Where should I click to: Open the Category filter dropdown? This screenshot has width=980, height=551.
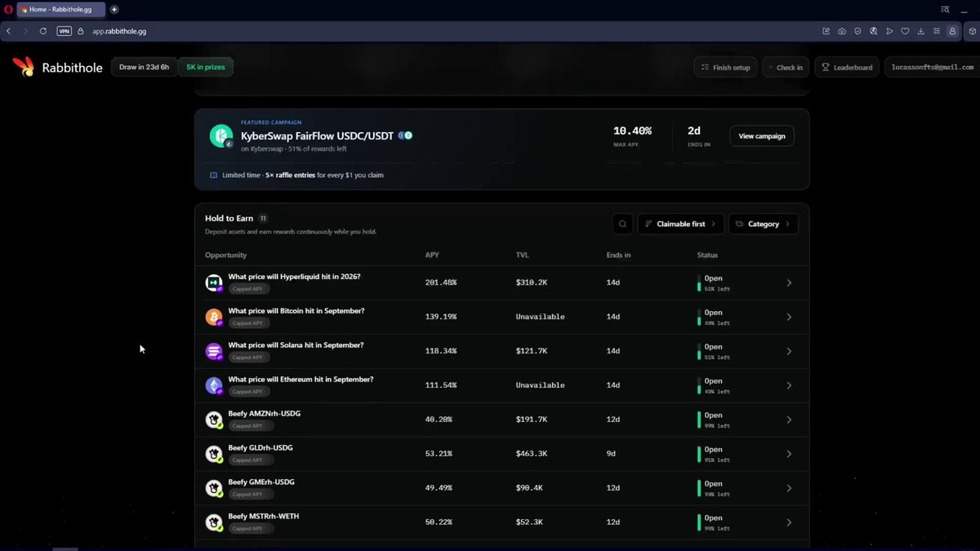coord(764,224)
